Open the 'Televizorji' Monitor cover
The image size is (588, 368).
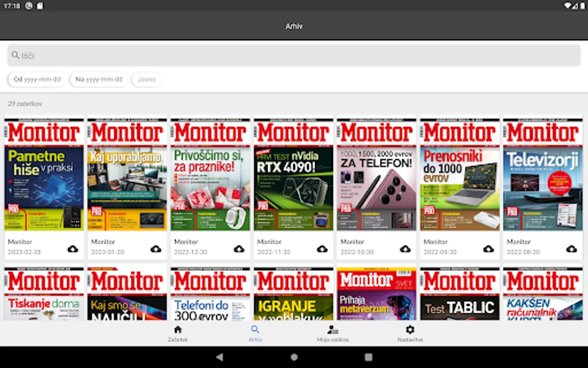tap(543, 175)
